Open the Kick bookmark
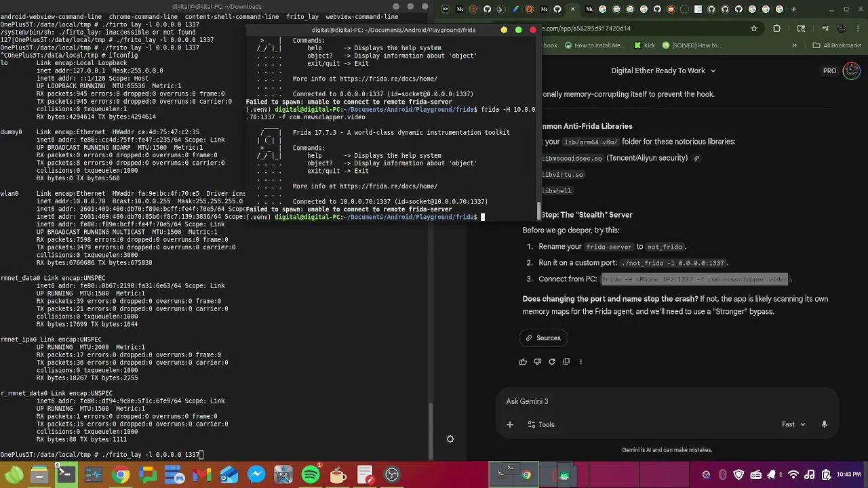 coord(644,45)
